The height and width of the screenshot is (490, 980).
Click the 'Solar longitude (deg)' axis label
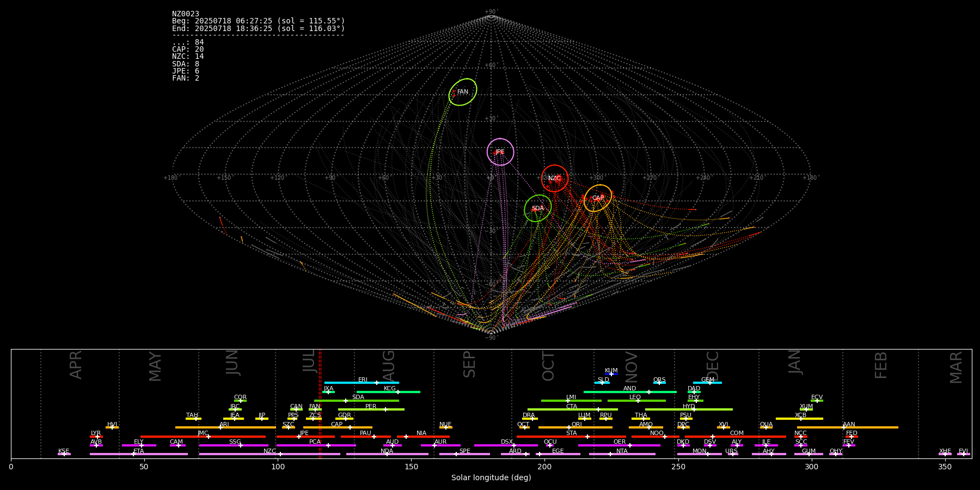tap(491, 477)
